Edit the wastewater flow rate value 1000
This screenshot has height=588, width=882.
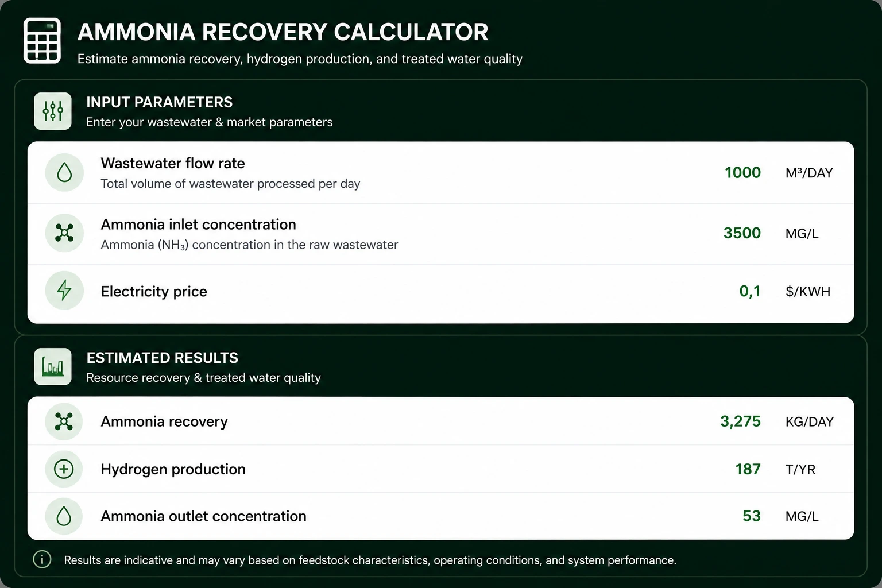[742, 172]
